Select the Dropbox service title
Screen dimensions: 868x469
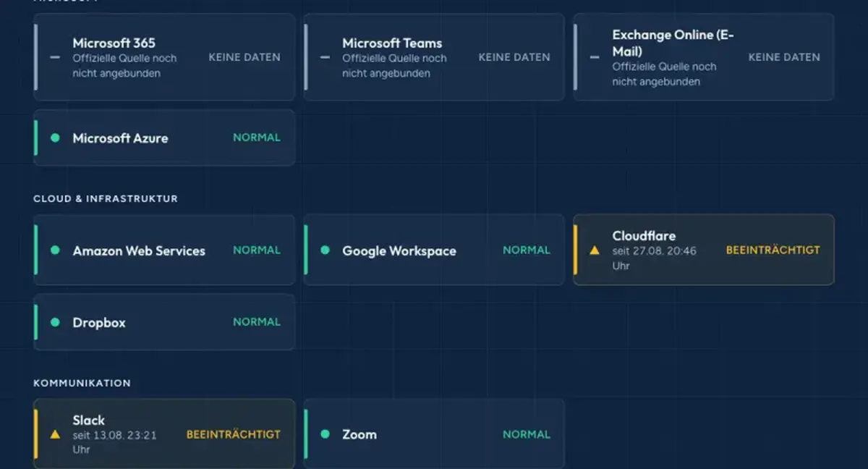click(99, 323)
